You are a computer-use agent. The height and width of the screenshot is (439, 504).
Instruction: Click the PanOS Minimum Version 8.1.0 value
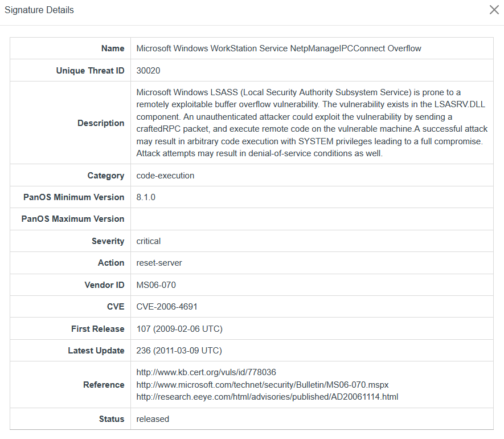pyautogui.click(x=146, y=197)
